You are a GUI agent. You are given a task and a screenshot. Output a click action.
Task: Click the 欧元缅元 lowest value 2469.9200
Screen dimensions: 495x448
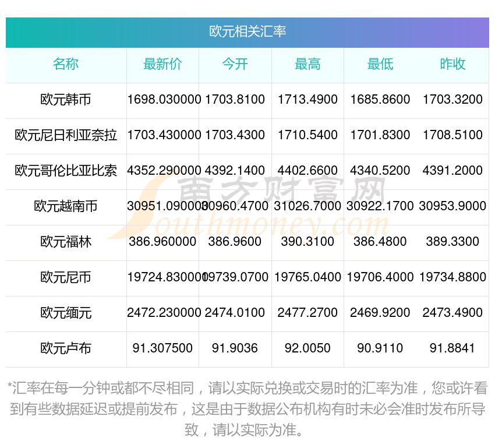(380, 313)
